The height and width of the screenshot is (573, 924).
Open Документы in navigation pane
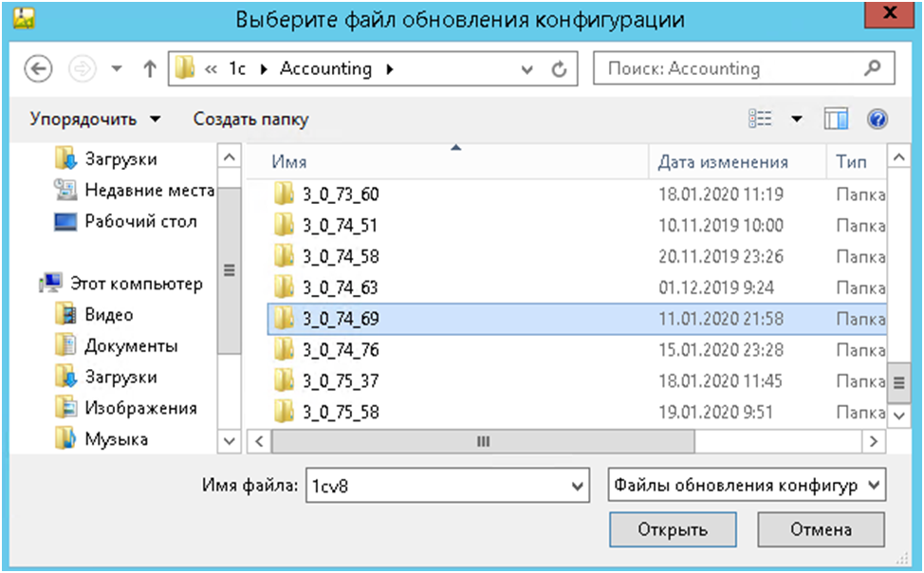(116, 346)
